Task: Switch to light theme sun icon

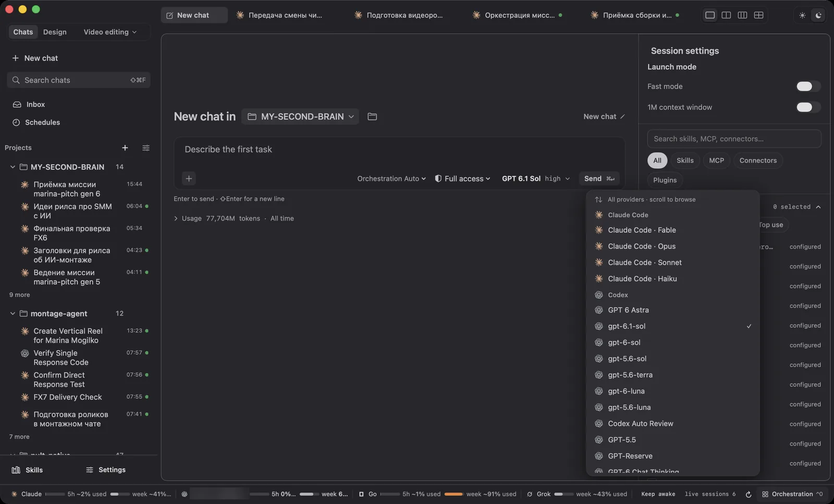Action: [x=802, y=15]
